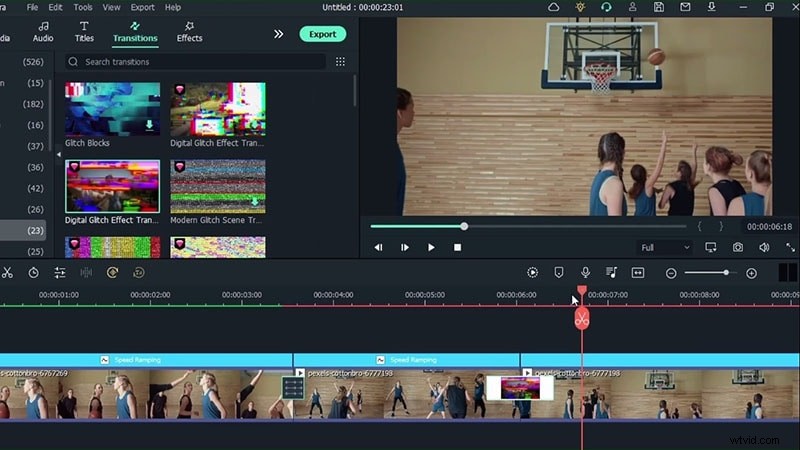
Task: Open the mail messages icon
Action: (685, 7)
